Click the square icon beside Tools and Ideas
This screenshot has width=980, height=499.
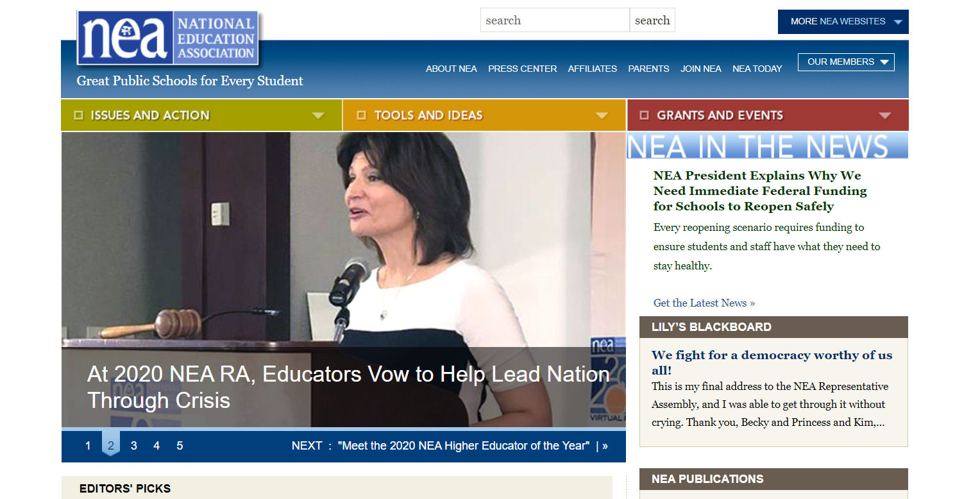point(361,115)
